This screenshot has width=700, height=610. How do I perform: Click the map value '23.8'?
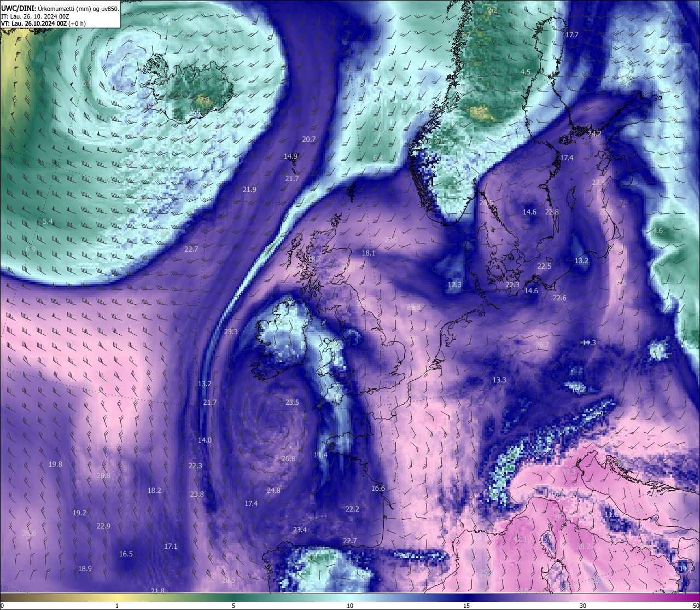(197, 495)
